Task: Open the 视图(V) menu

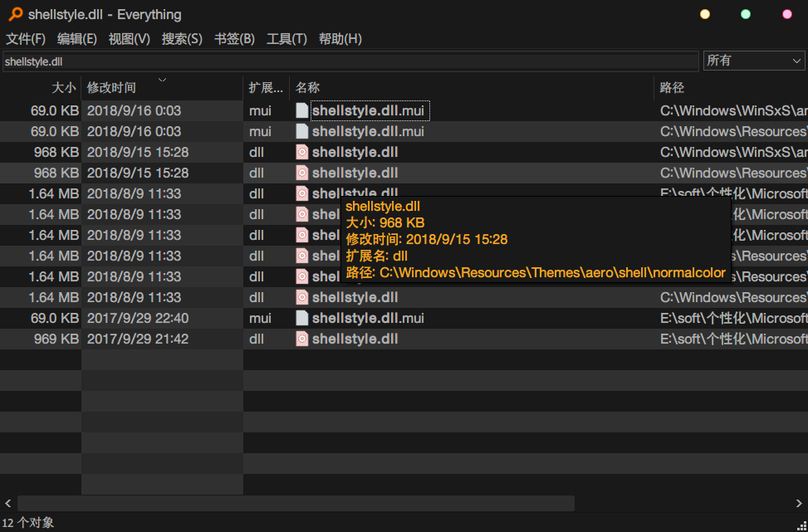Action: click(129, 39)
